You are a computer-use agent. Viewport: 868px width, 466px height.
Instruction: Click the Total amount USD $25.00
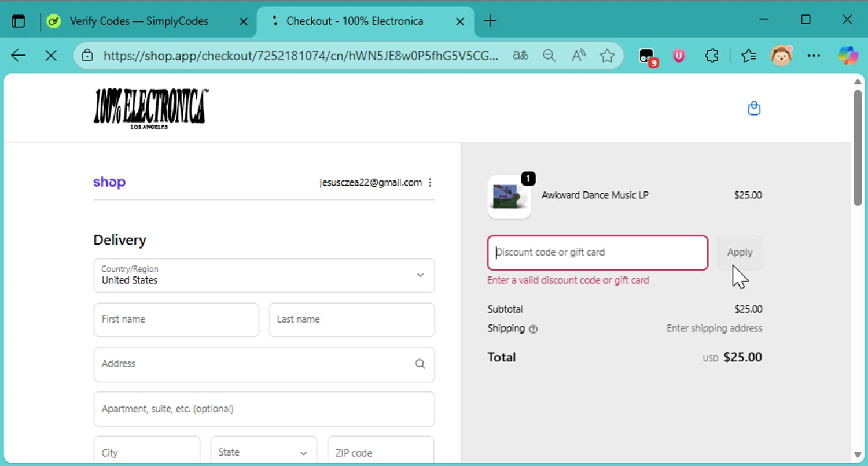pyautogui.click(x=732, y=357)
